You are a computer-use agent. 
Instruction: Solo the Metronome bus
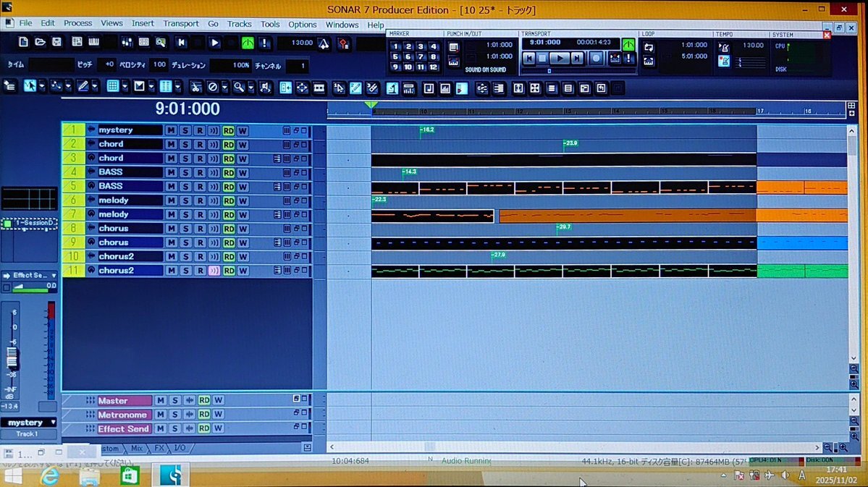(x=175, y=414)
